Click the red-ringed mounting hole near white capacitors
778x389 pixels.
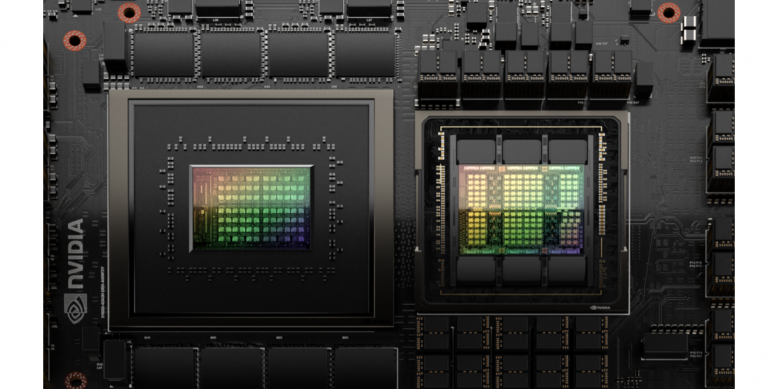(x=668, y=12)
